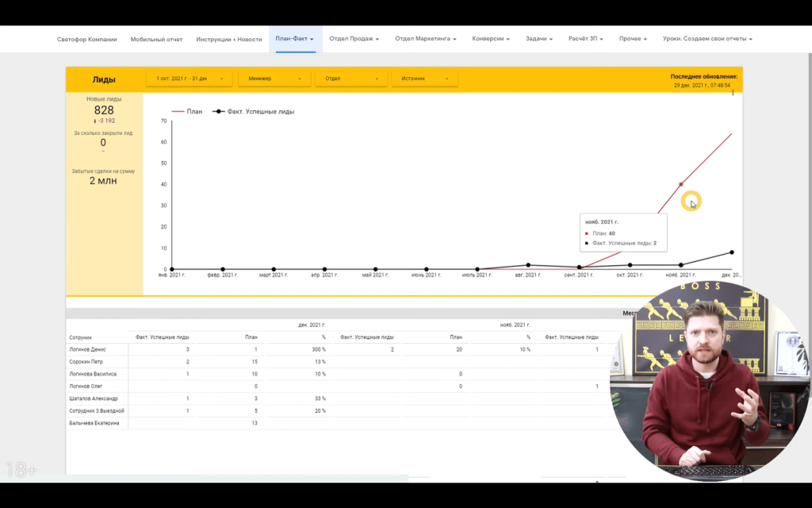Expand the Конверсии menu

pyautogui.click(x=491, y=39)
